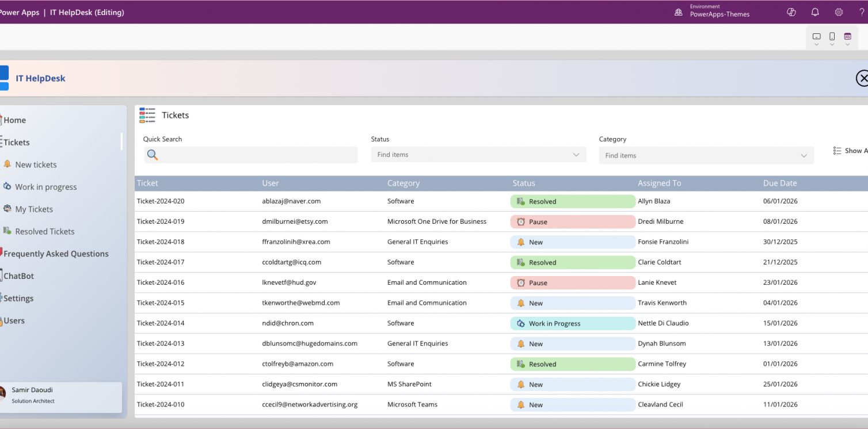Toggle the web layout preview mode
Screen dimensions: 868x429
[847, 35]
